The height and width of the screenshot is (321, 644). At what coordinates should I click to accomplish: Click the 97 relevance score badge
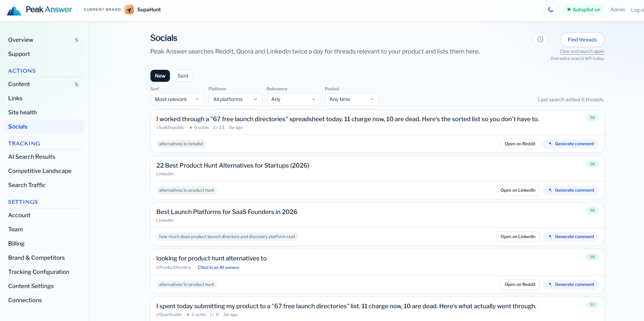(x=592, y=305)
